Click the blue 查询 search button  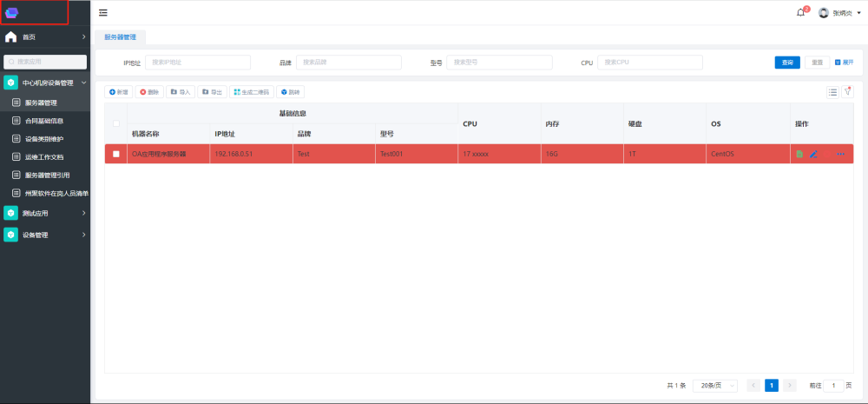tap(786, 63)
